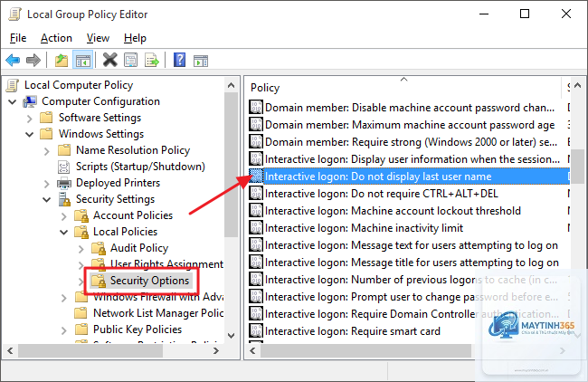Click the Computer Configuration computer icon

pos(29,101)
